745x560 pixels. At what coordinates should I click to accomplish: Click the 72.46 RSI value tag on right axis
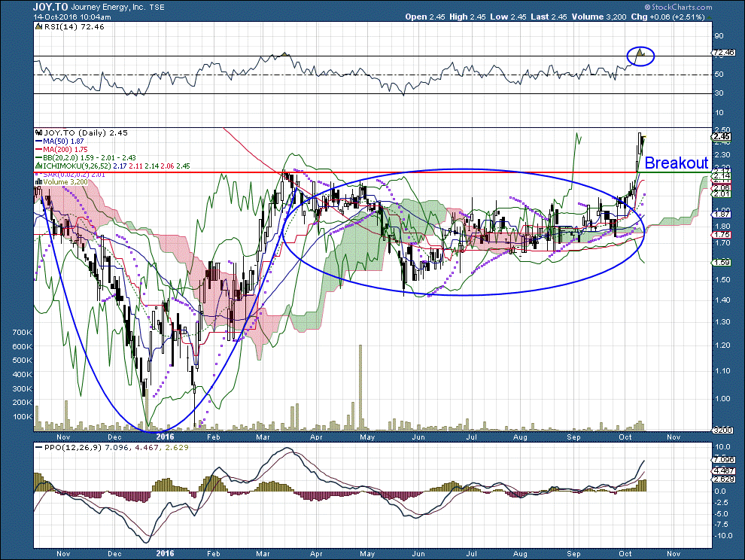pos(724,53)
